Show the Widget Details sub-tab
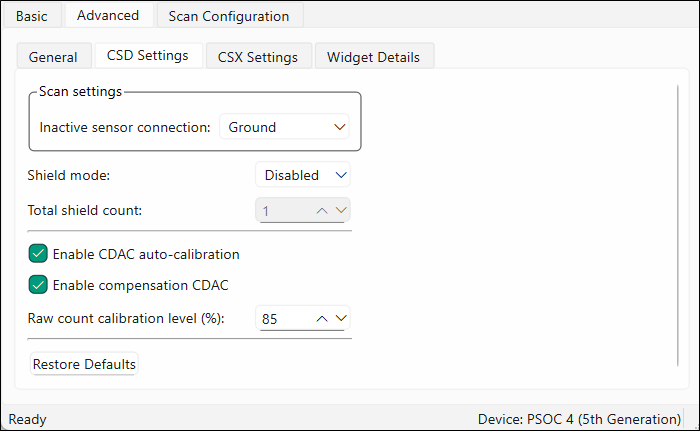 373,57
